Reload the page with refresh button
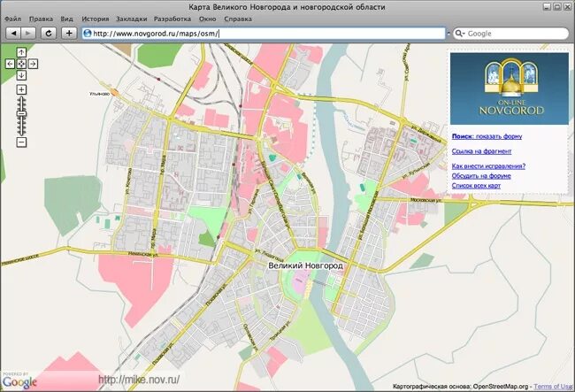The height and width of the screenshot is (392, 575). [x=49, y=34]
